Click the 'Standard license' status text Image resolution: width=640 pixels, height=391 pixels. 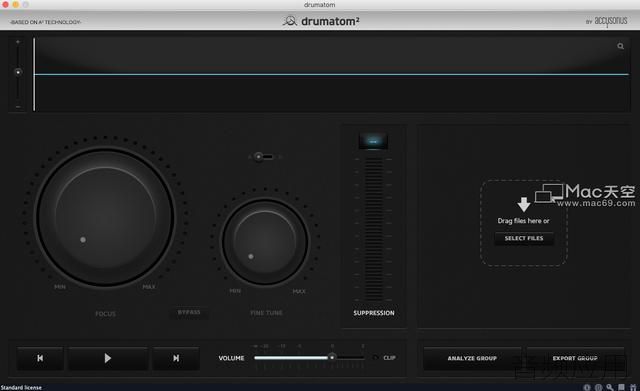coord(21,388)
